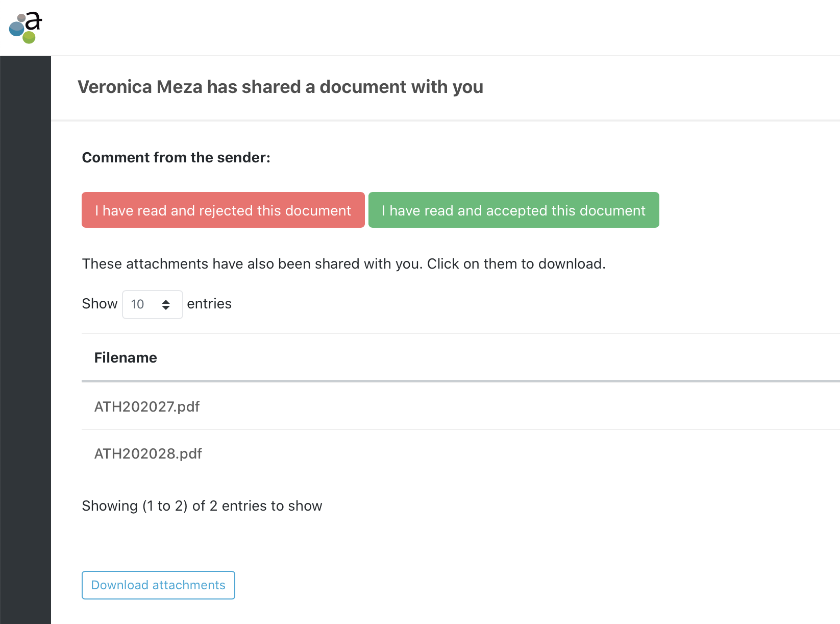Open the Show entries count dropdown

point(152,305)
